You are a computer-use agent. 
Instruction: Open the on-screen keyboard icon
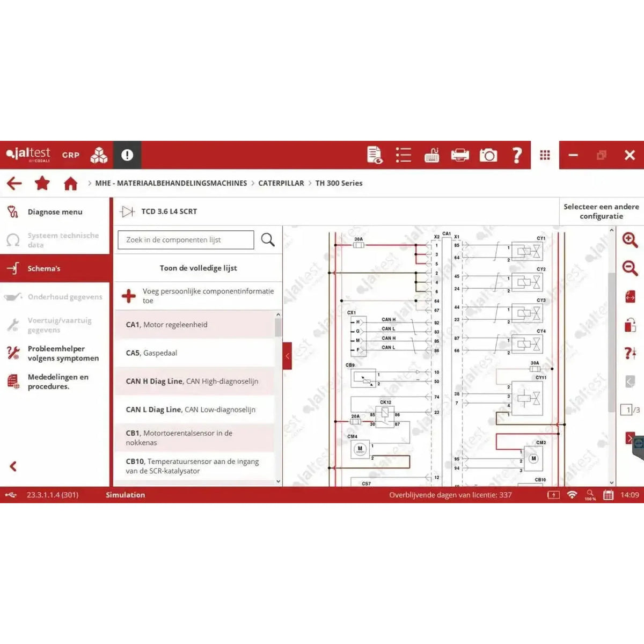pyautogui.click(x=431, y=155)
